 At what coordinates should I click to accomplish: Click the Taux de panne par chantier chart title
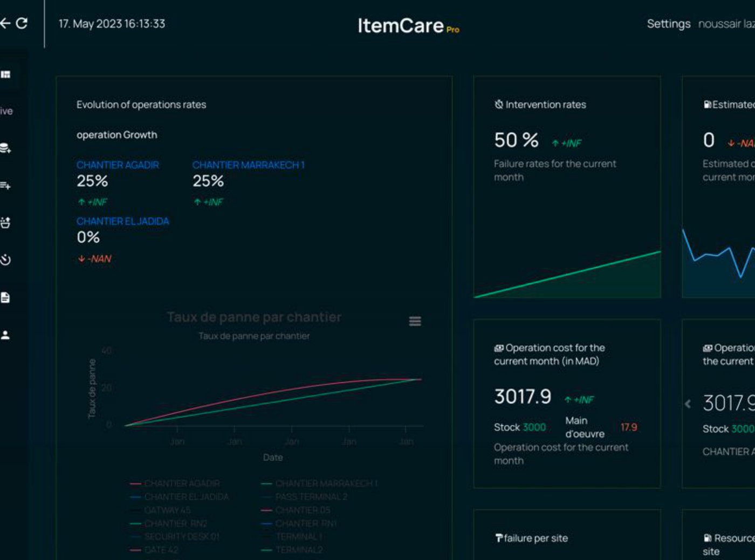tap(254, 317)
